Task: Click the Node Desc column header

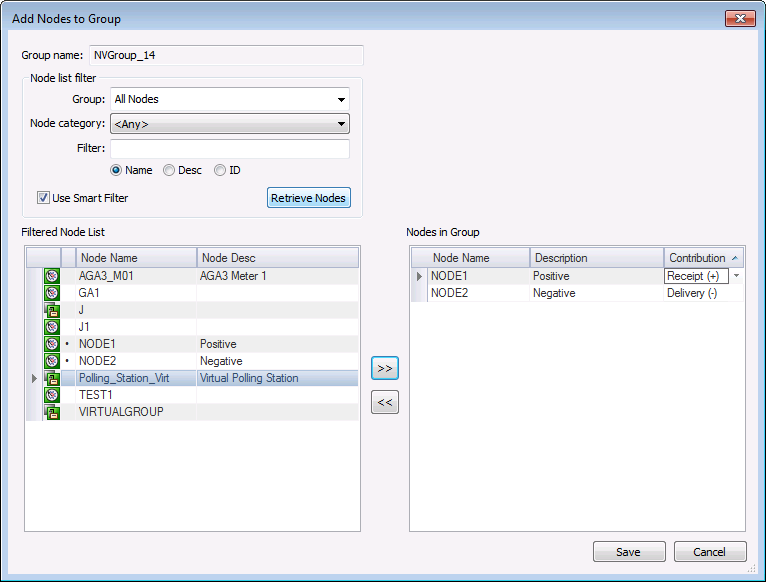Action: pos(277,258)
